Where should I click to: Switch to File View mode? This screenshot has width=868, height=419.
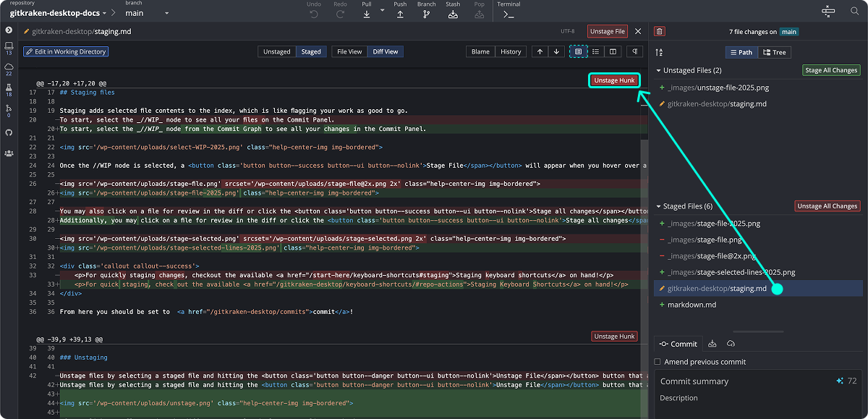pos(349,51)
